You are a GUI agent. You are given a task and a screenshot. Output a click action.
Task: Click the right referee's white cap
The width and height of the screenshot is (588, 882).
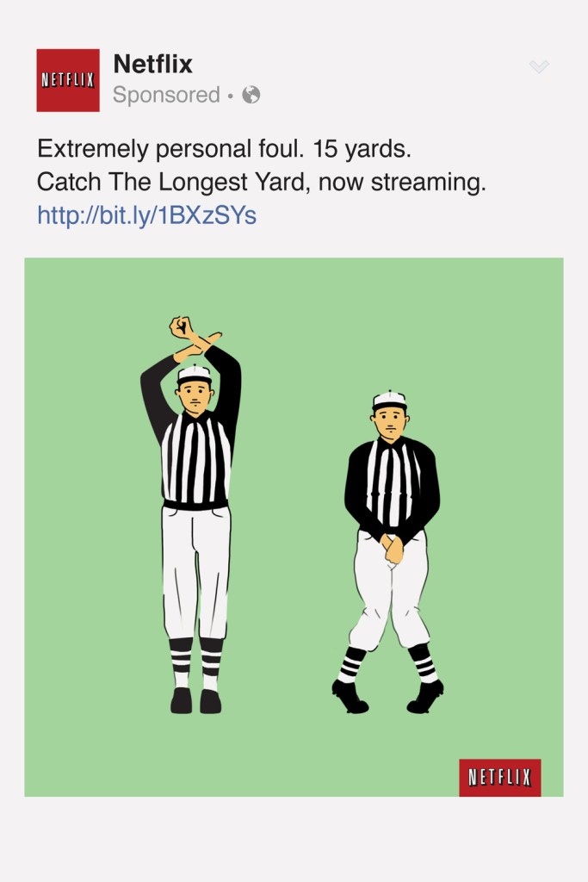click(x=389, y=400)
